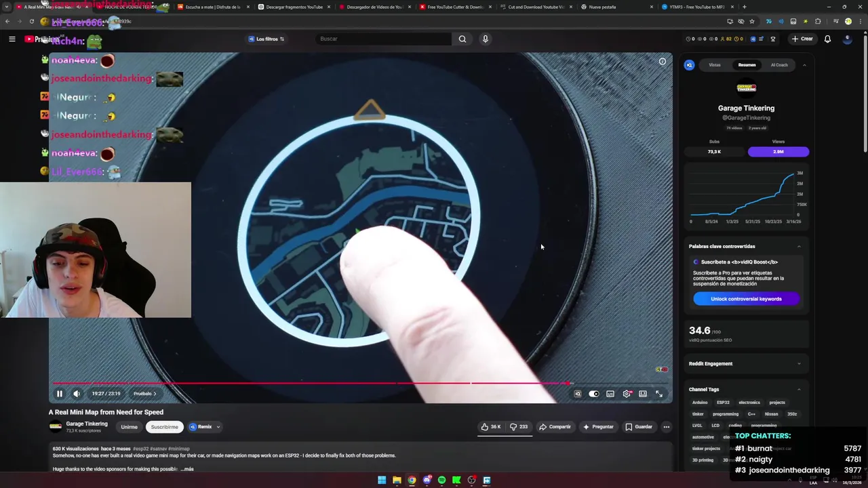Dislike the video with 233 dislikes
The image size is (868, 488).
click(519, 427)
